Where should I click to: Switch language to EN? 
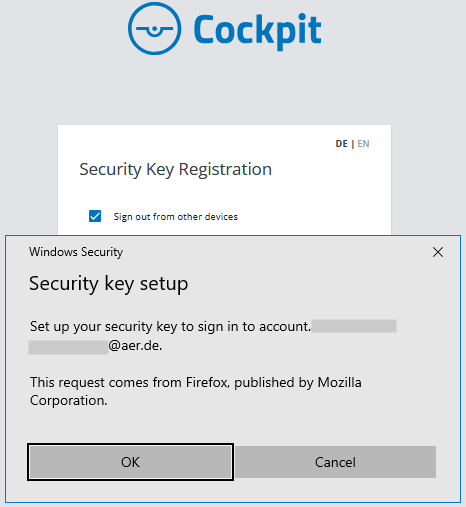pyautogui.click(x=363, y=144)
